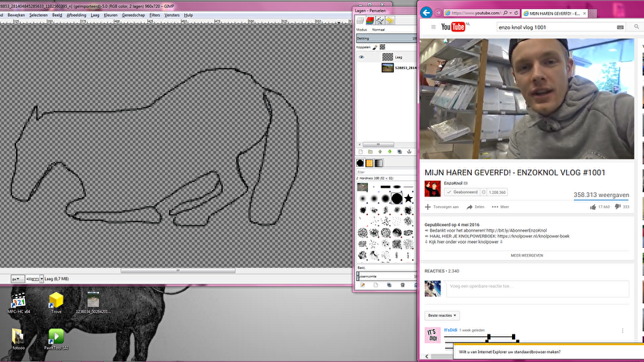
Task: Select the softest small fuzzy round brush
Action: point(363,199)
